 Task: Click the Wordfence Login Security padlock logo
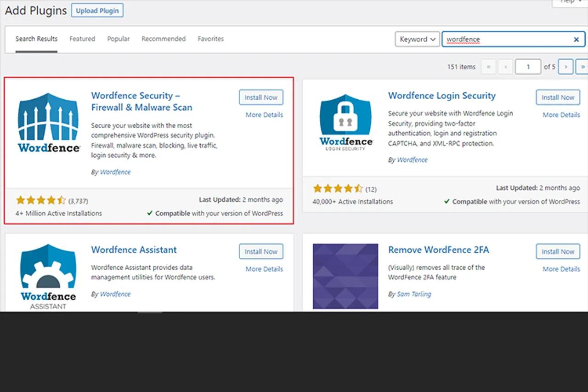click(x=346, y=122)
